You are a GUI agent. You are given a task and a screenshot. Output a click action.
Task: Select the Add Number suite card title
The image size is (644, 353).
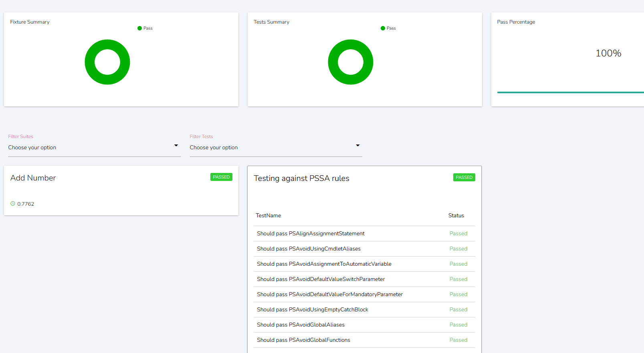(33, 178)
